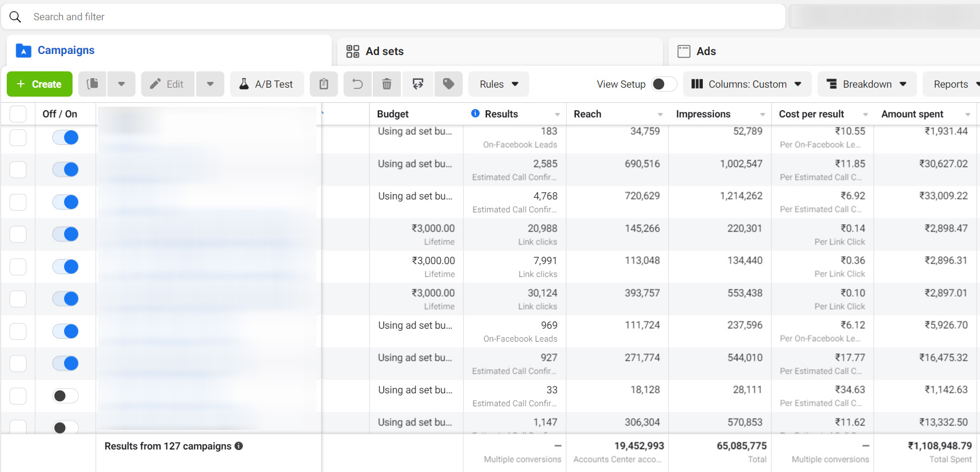The image size is (980, 472).
Task: Check the select-all header checkbox
Action: [18, 114]
